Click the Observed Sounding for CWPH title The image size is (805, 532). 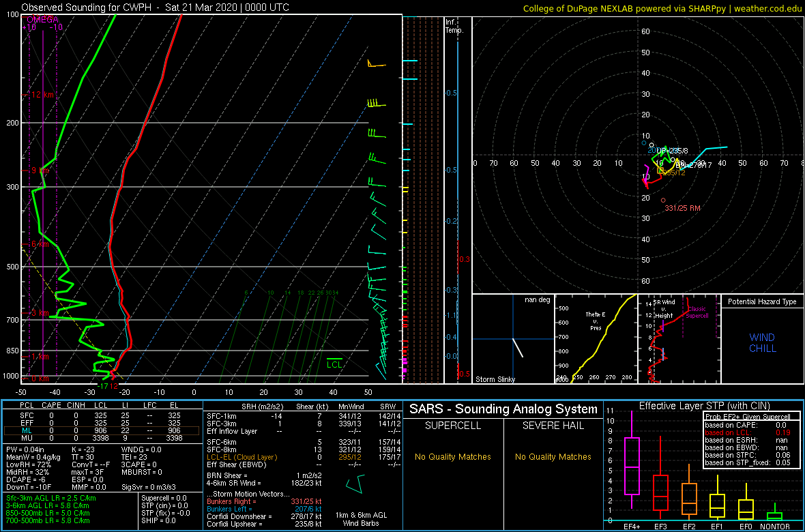tap(155, 8)
